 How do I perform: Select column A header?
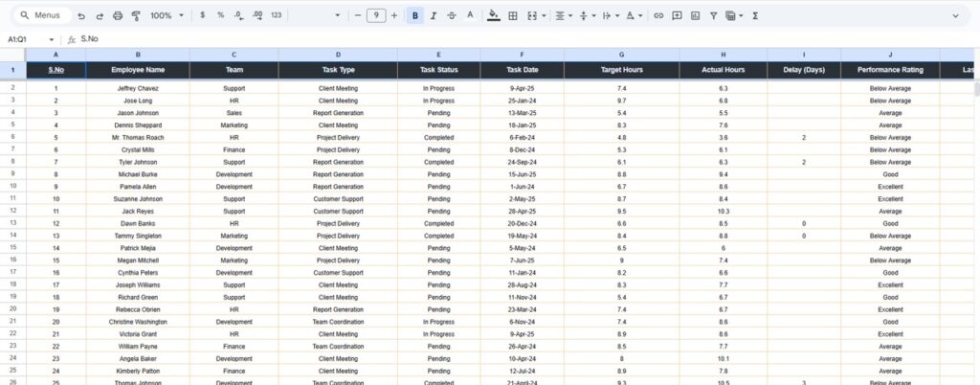(x=56, y=55)
